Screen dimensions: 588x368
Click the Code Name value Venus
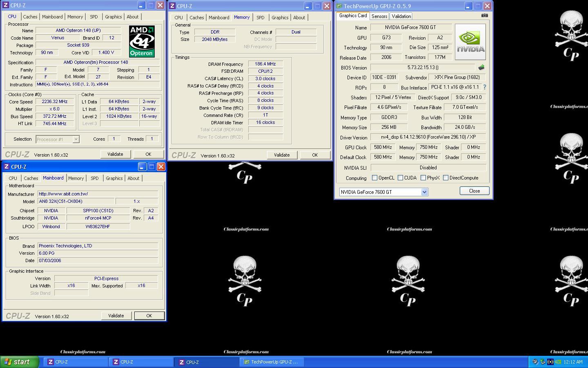[x=58, y=38]
